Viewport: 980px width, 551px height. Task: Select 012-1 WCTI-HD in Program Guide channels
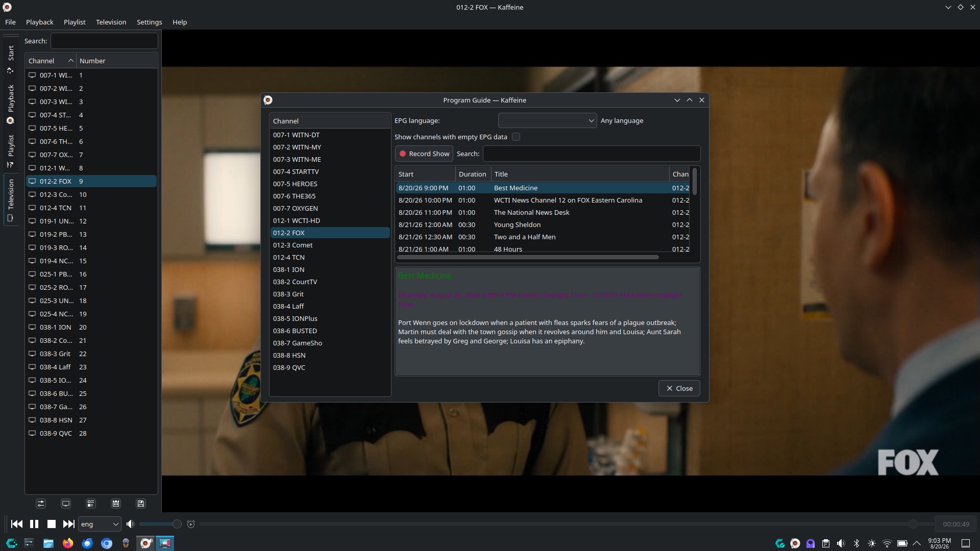coord(330,220)
